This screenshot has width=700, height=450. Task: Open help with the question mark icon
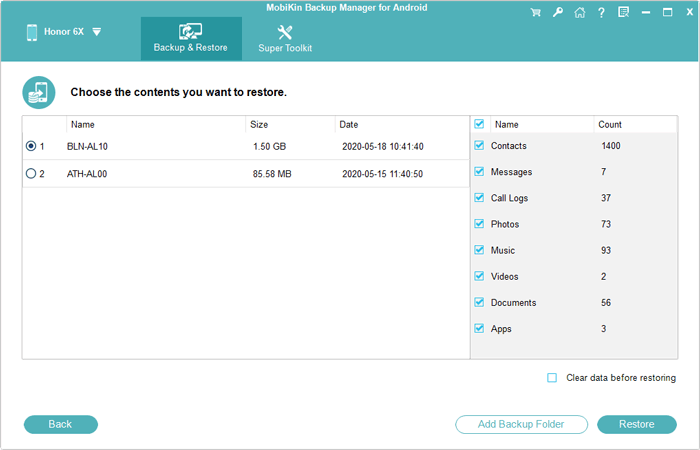point(600,13)
